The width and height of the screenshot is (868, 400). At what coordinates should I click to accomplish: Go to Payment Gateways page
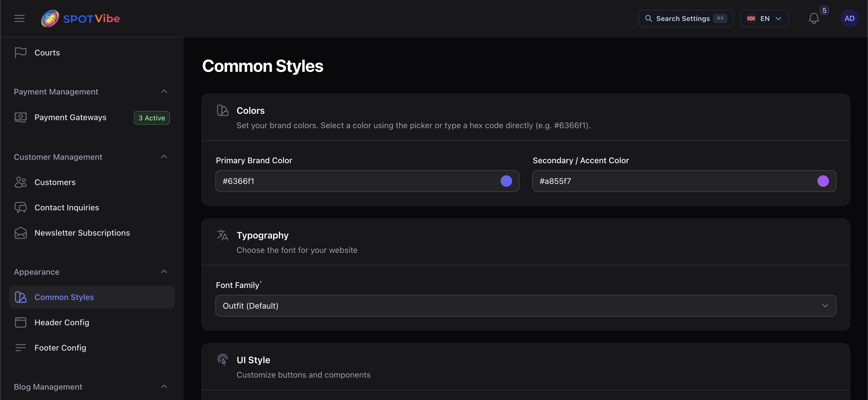pyautogui.click(x=92, y=117)
